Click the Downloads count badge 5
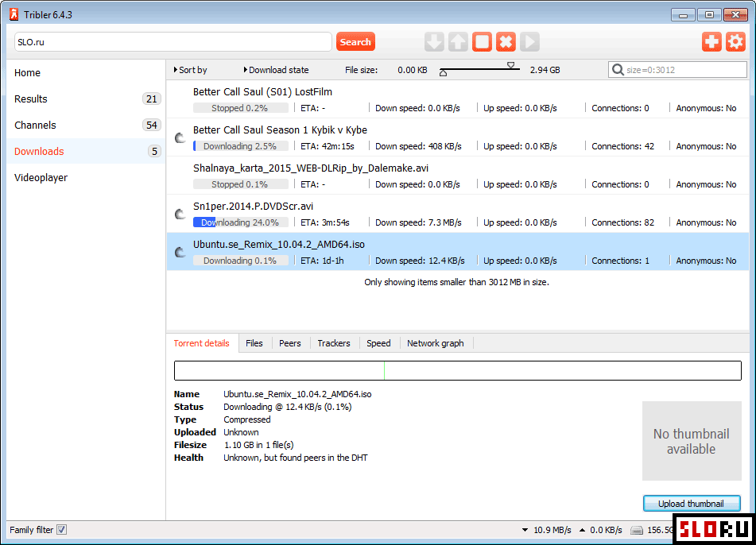Screen dimensions: 756x545 pyautogui.click(x=154, y=151)
